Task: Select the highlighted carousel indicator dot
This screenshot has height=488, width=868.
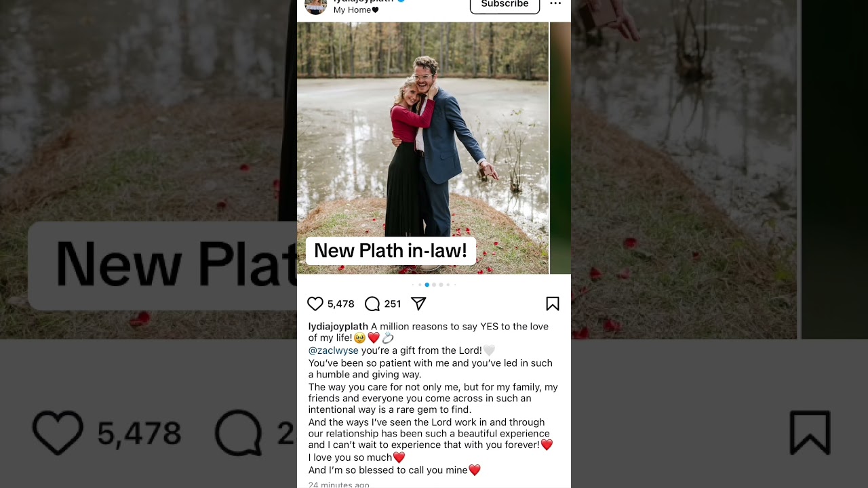Action: [x=427, y=285]
